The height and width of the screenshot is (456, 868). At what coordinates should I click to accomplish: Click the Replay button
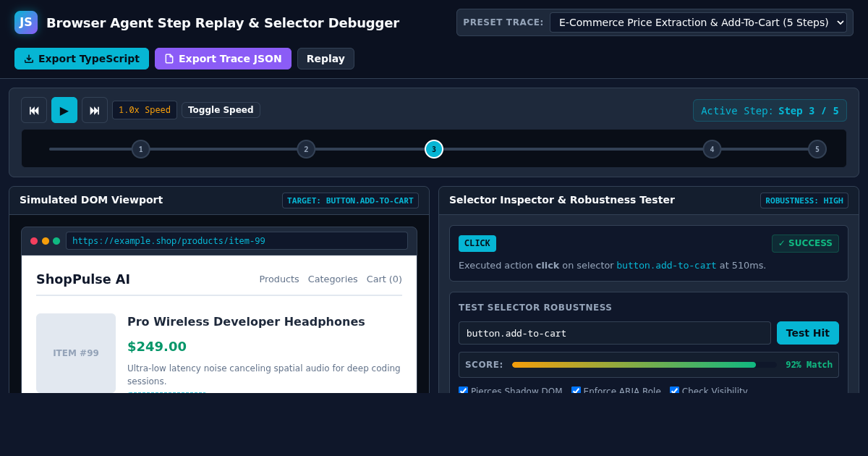pyautogui.click(x=325, y=59)
